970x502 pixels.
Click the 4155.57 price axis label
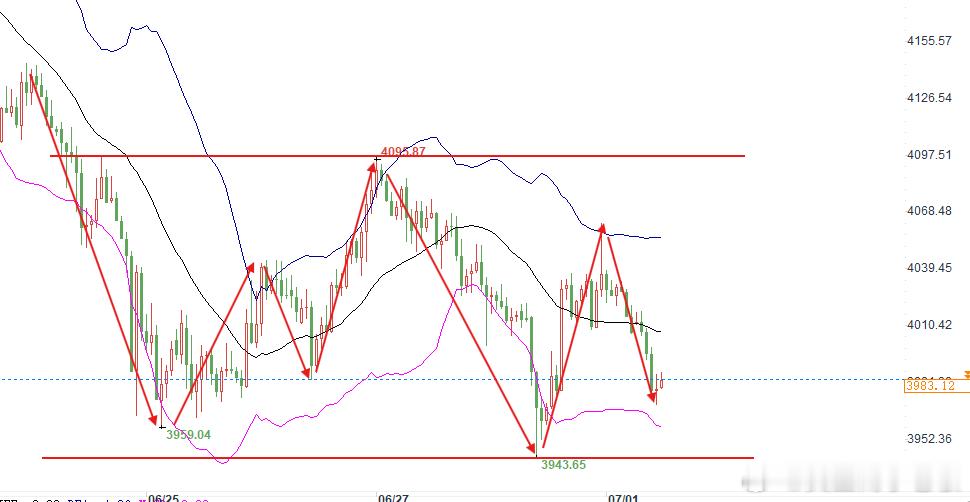[x=929, y=41]
